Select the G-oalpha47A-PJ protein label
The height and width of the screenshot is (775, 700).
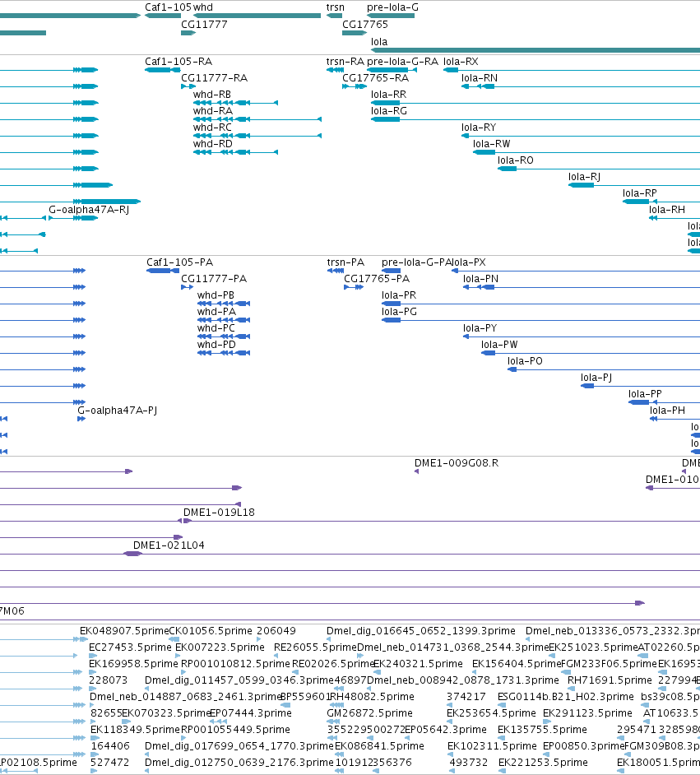coord(117,411)
